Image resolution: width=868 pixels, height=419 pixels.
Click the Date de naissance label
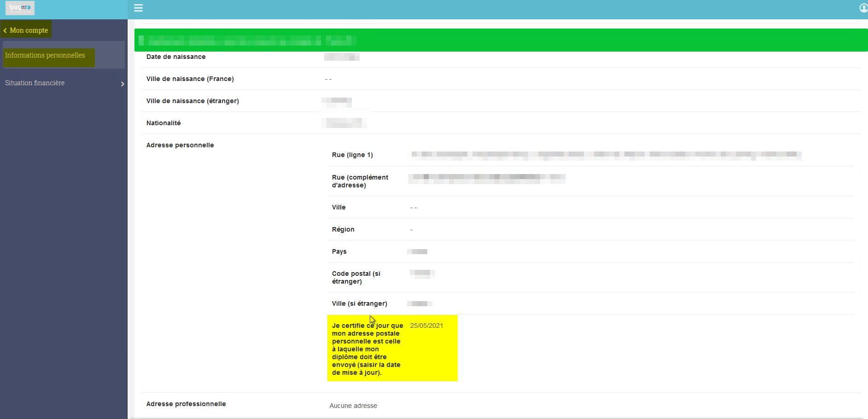click(176, 57)
